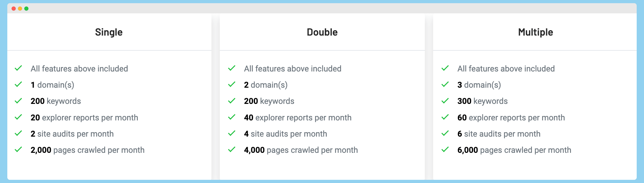Click the yellow minimize window button
644x183 pixels.
pos(20,9)
